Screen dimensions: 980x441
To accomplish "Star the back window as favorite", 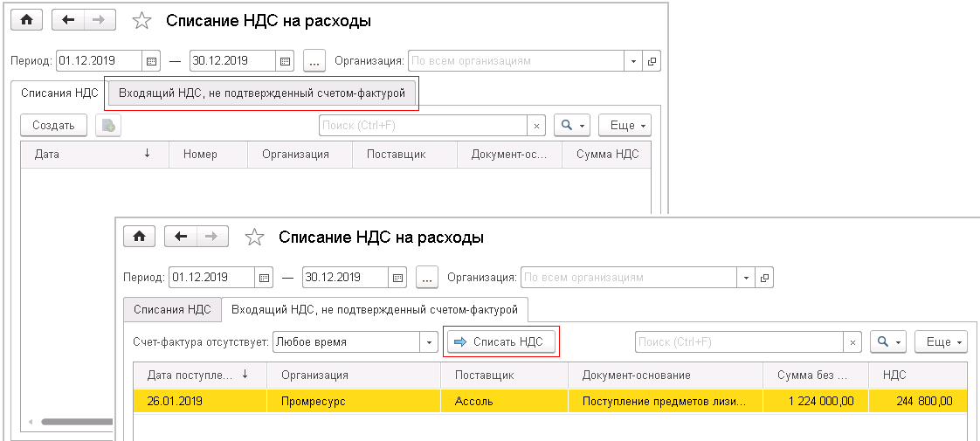I will pos(142,21).
